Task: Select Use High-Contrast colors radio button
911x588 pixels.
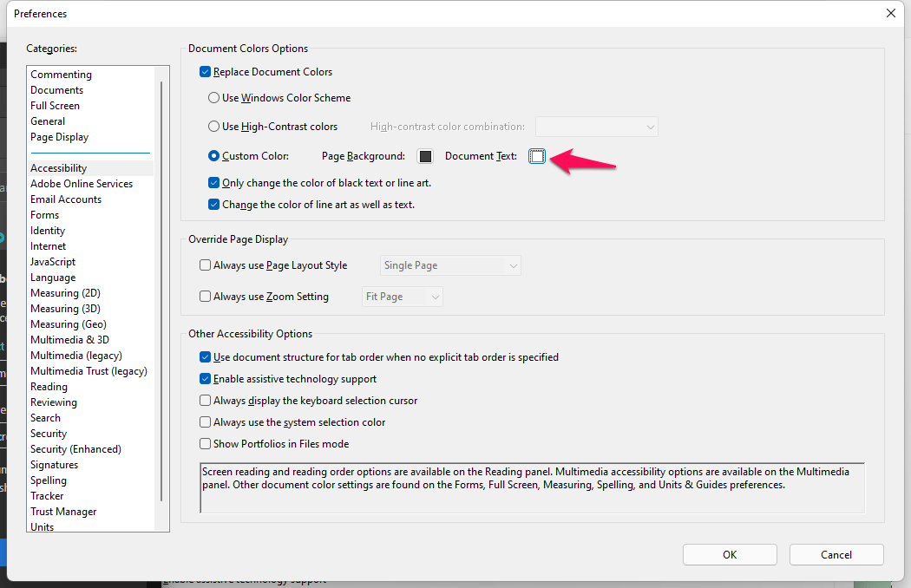Action: [x=214, y=127]
